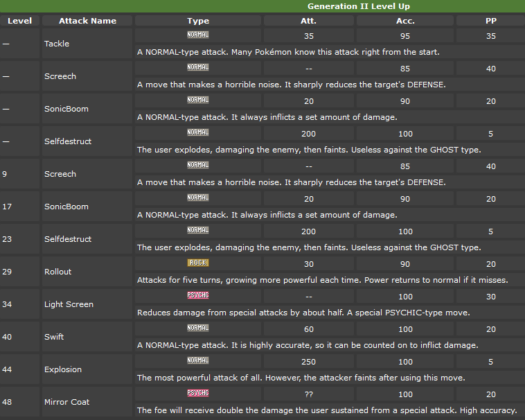Click the Type column header
525x420 pixels.
198,21
